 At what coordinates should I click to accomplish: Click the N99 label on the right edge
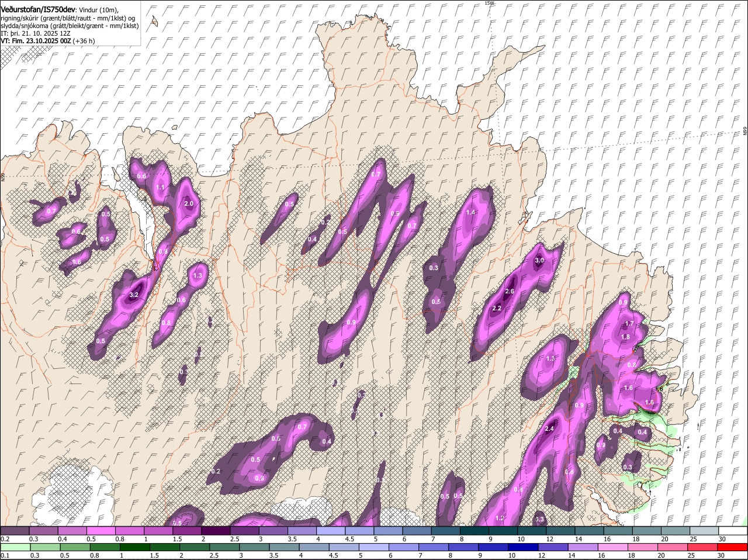tap(745, 132)
